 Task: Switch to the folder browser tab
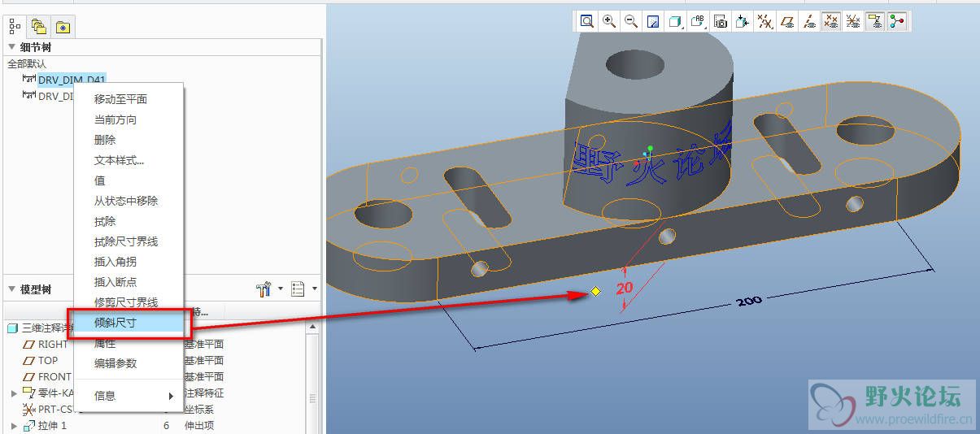point(39,27)
